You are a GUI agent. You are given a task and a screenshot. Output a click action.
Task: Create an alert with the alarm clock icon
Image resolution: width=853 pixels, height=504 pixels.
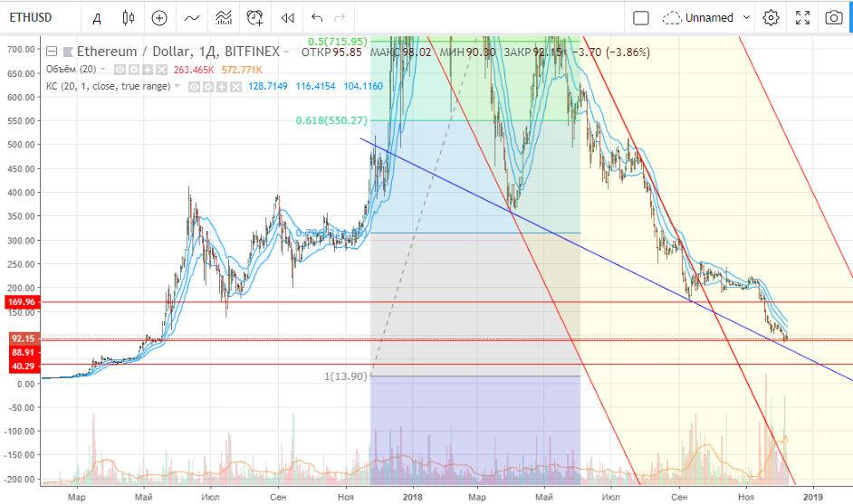[x=256, y=17]
